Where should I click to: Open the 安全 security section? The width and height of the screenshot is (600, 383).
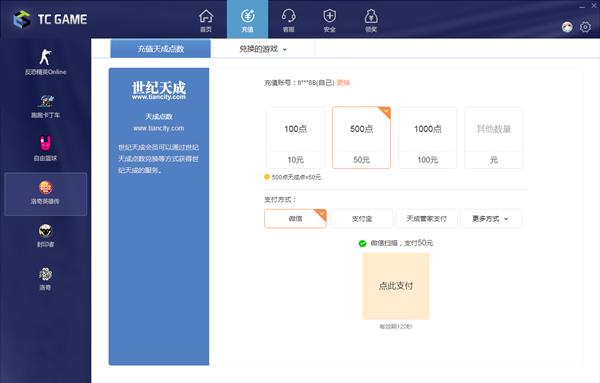click(x=329, y=20)
